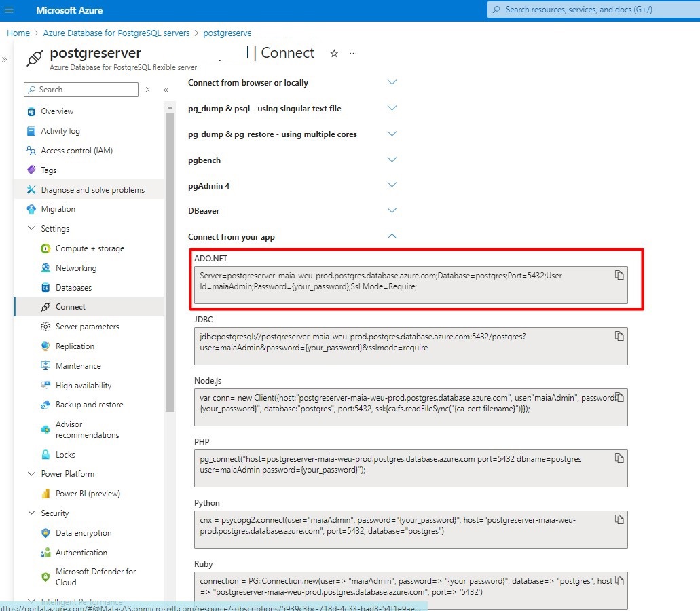Click the Locks padlock icon
Viewport: 700px width, 611px height.
coord(45,455)
